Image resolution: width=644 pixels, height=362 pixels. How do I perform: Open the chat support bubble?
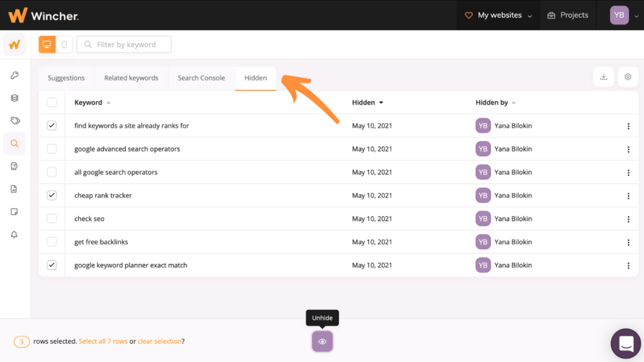click(626, 343)
